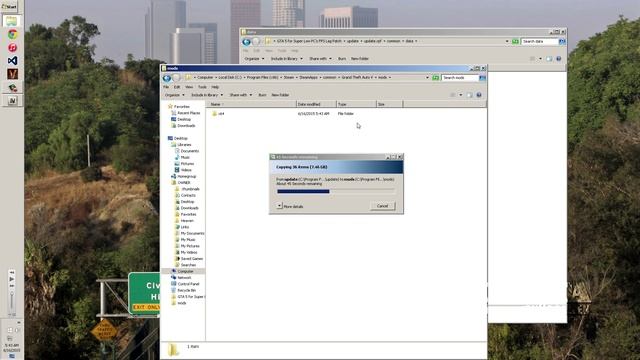
Task: Sort by Type column header
Action: click(x=356, y=104)
